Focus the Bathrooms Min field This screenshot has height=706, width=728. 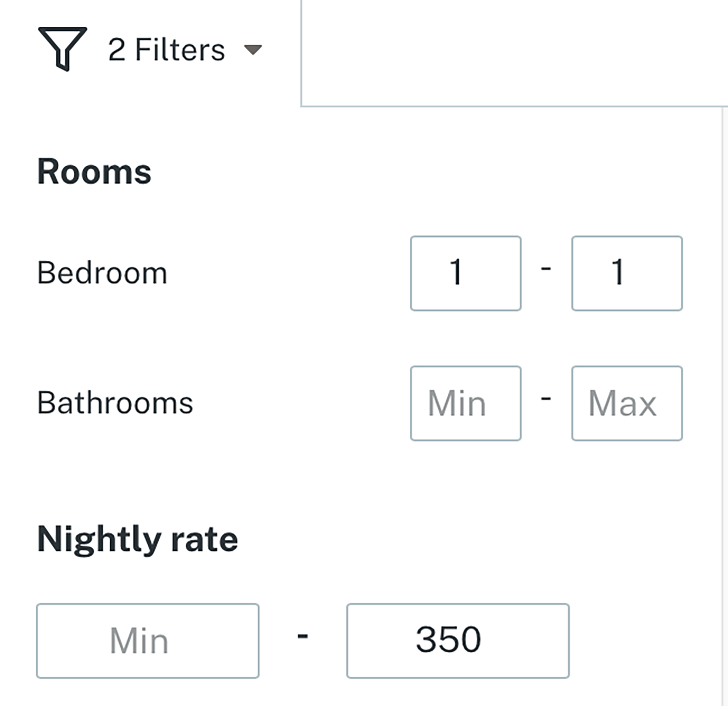465,403
